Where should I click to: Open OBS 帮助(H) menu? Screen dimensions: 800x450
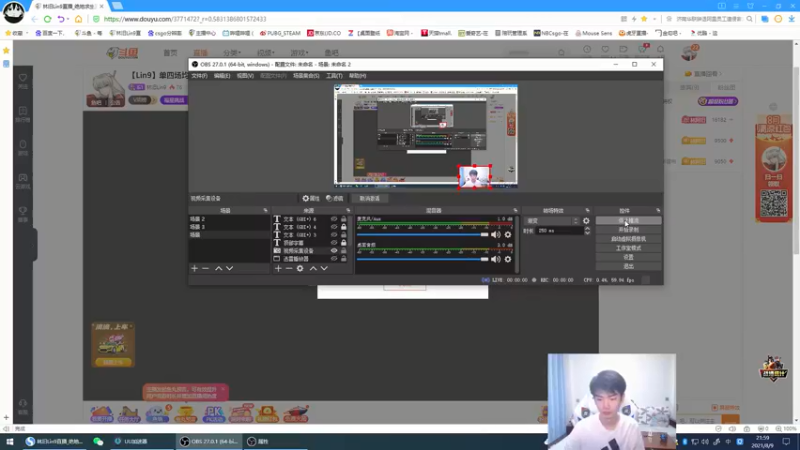357,76
